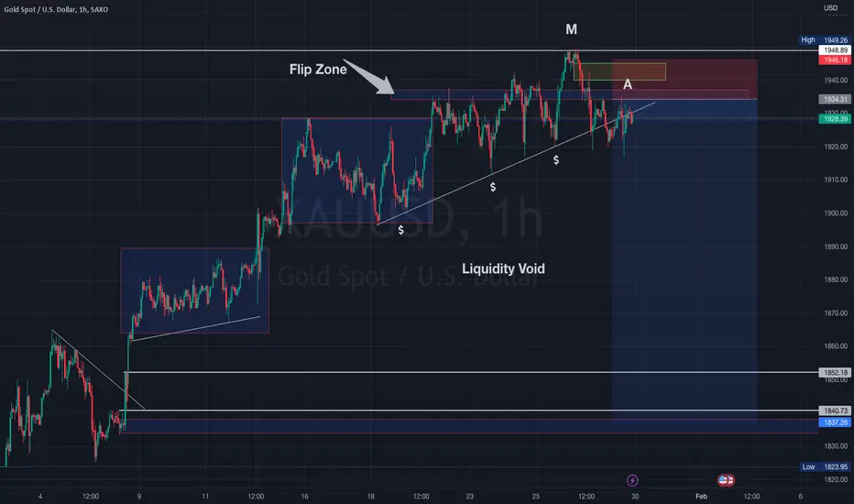
Task: Click the blue 1837.26 price label
Action: click(835, 422)
